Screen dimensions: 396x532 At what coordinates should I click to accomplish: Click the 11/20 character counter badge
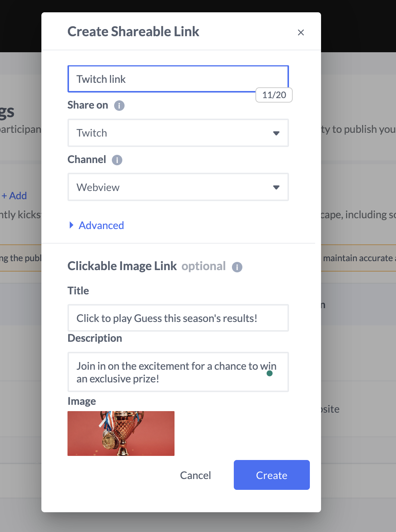pyautogui.click(x=274, y=95)
